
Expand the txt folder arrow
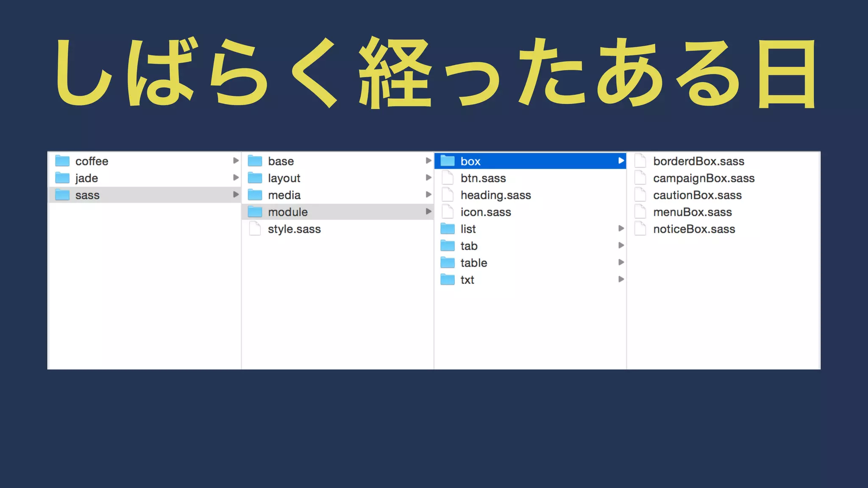(621, 279)
